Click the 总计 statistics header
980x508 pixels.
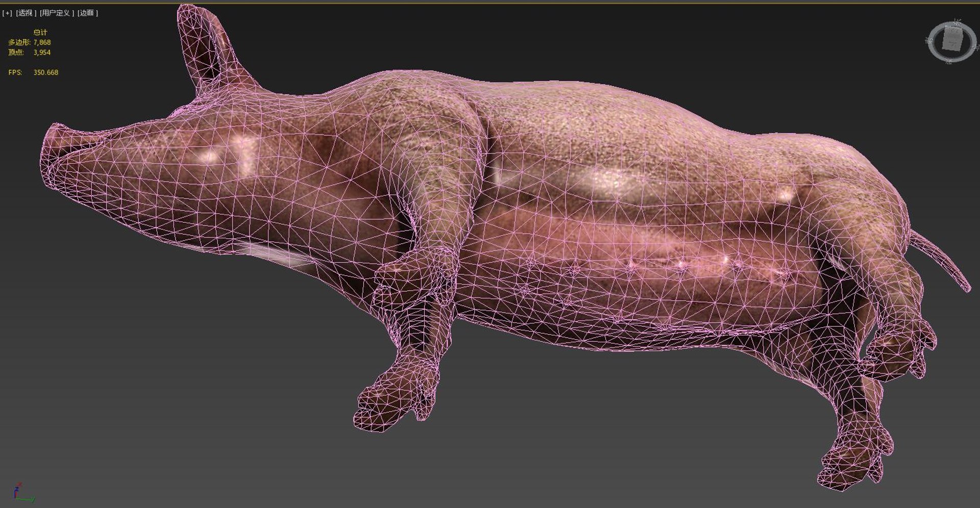coord(40,33)
